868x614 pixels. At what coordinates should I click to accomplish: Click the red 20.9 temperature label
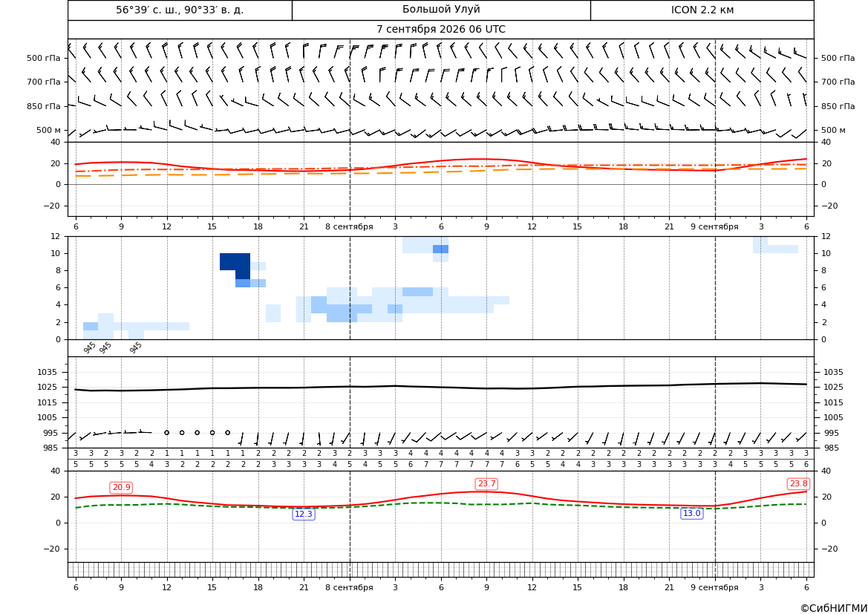tap(121, 487)
